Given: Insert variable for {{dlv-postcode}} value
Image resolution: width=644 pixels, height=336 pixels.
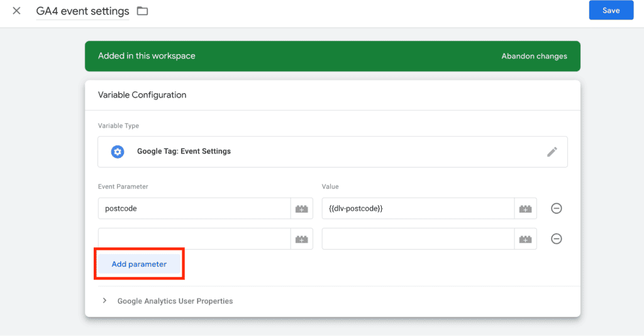Looking at the screenshot, I should point(525,209).
